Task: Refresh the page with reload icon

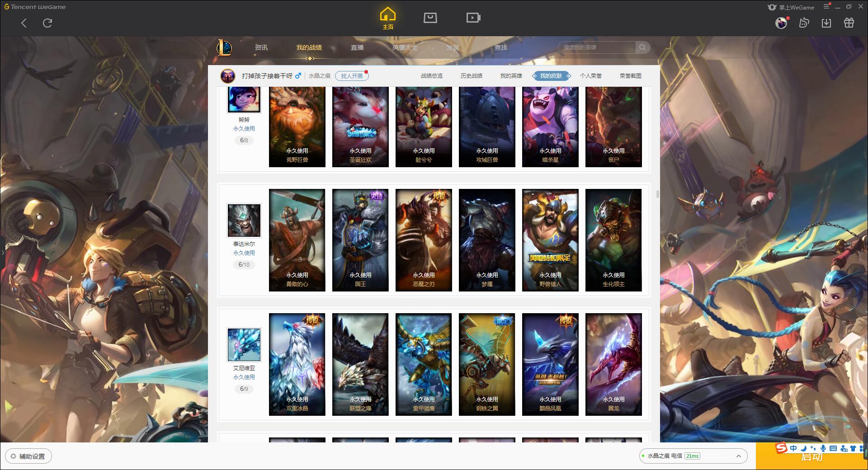Action: [47, 23]
